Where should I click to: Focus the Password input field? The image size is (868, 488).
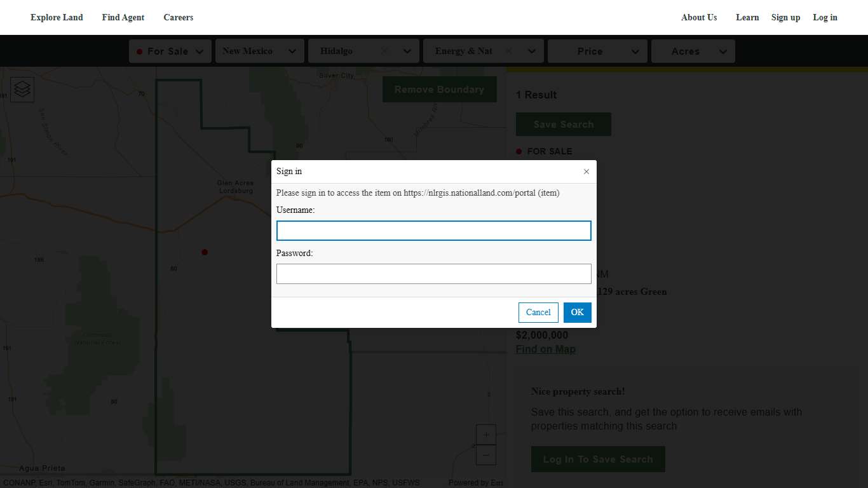tap(433, 274)
